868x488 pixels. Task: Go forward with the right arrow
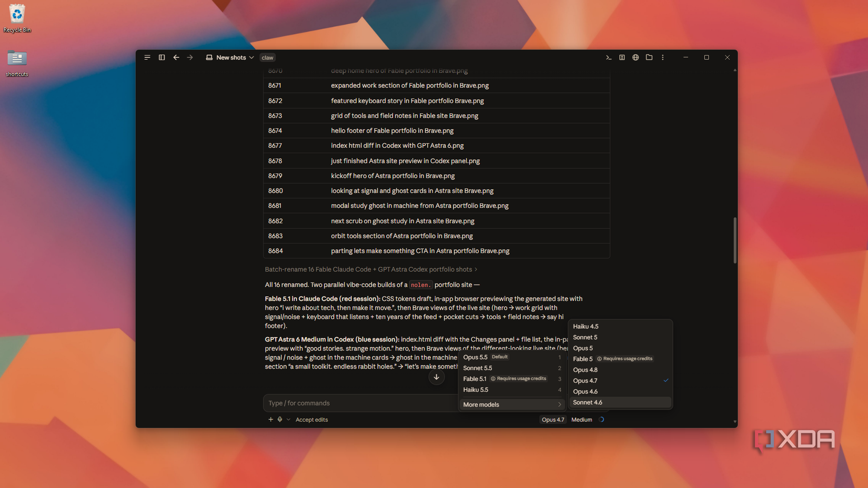click(190, 57)
